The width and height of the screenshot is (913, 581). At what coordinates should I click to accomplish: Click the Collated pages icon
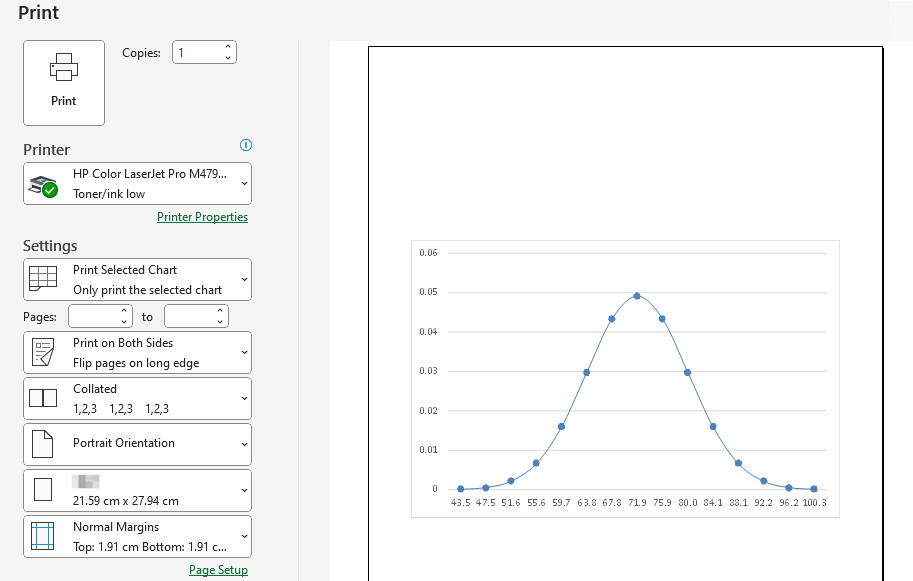pos(43,398)
